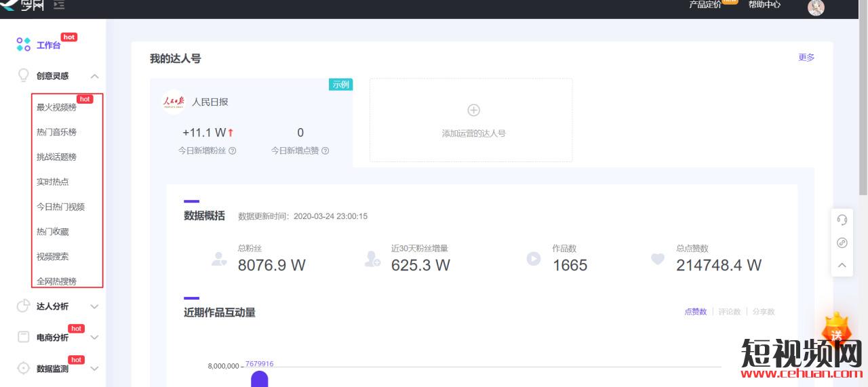Click the back-to-top arrow icon
This screenshot has width=868, height=387.
[842, 266]
